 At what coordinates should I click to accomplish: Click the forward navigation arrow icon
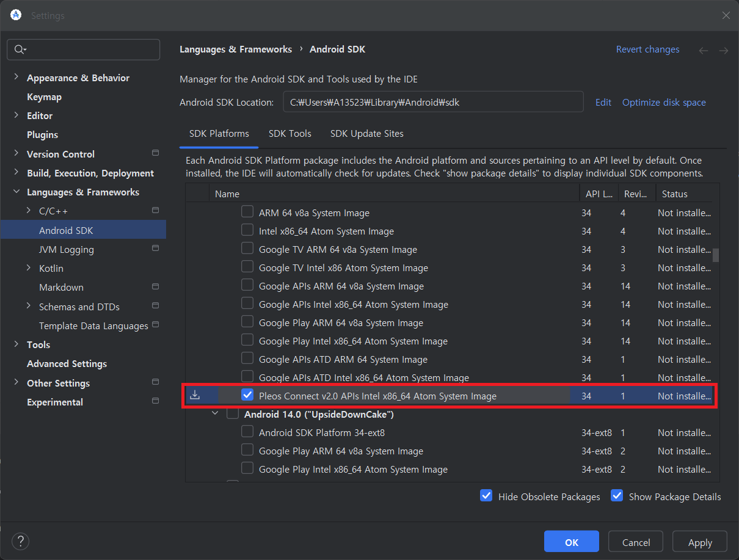[x=724, y=51]
